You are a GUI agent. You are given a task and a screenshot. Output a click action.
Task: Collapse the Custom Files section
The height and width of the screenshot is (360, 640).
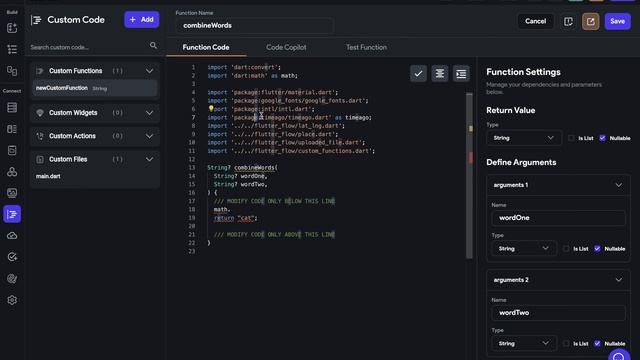tap(149, 160)
